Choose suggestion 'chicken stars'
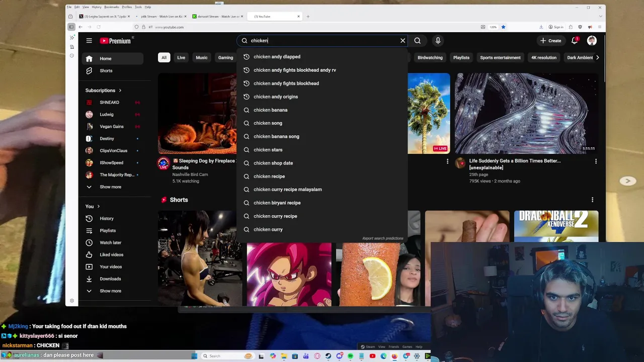The height and width of the screenshot is (362, 644). click(x=322, y=150)
